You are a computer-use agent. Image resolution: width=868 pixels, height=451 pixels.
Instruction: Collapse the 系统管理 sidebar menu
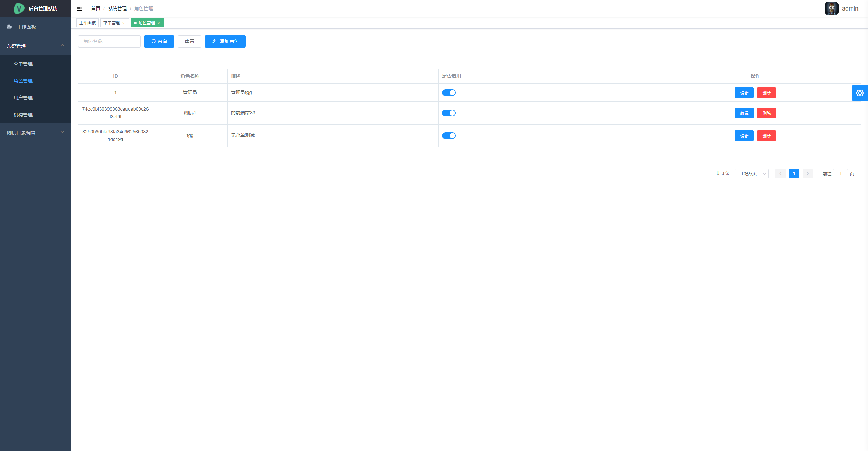pos(36,46)
